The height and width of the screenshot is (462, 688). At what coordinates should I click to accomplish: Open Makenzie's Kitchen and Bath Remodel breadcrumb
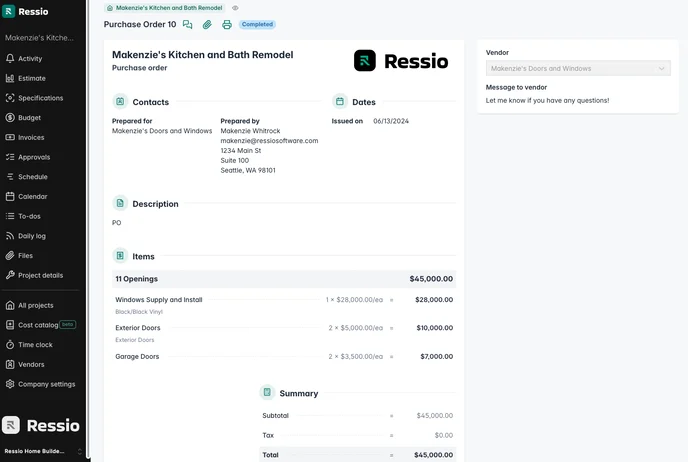pos(165,8)
